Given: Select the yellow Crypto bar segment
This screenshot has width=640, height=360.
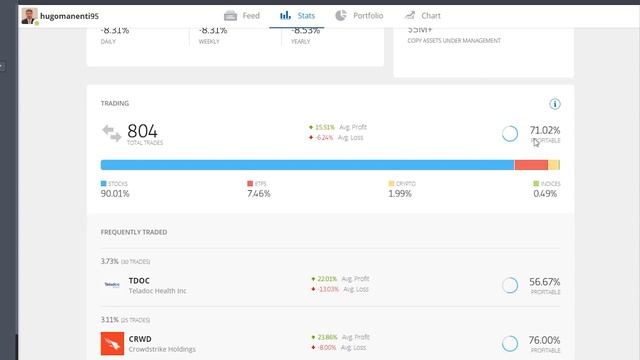Looking at the screenshot, I should pos(553,165).
